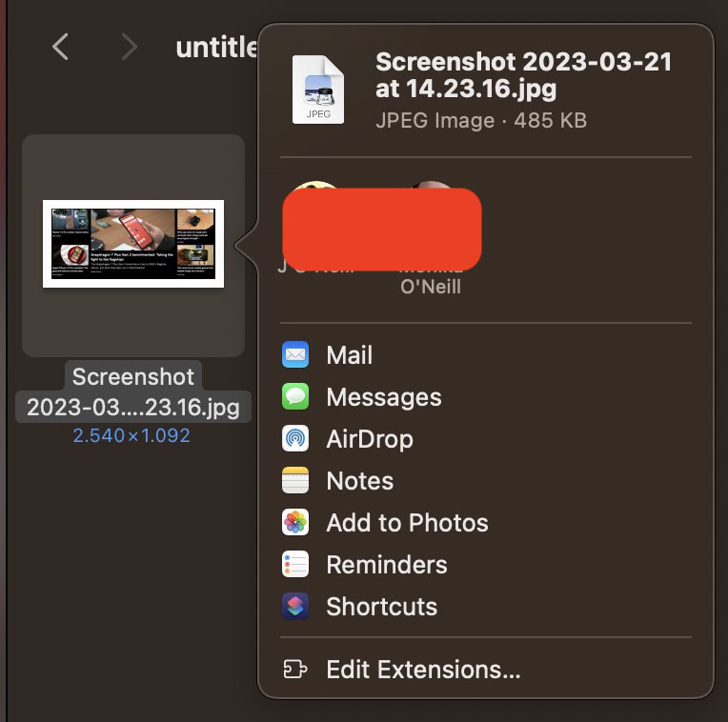Click the Shortcuts app icon
The image size is (728, 722).
[295, 607]
